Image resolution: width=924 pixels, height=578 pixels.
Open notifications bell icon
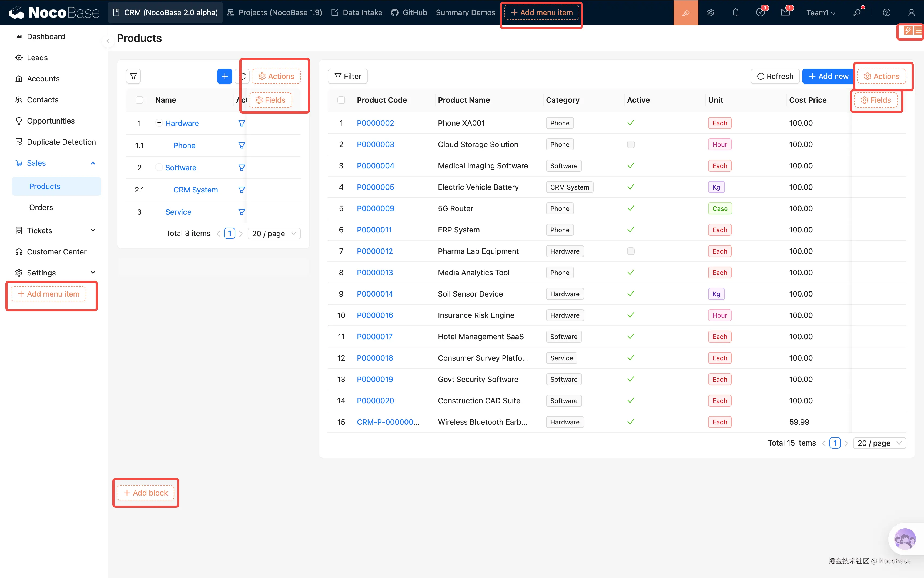point(735,13)
